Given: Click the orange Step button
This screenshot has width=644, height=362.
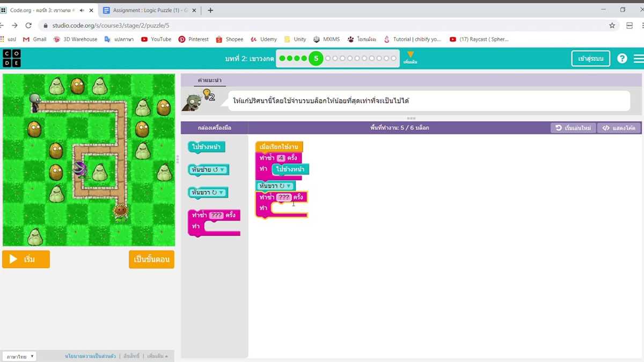Looking at the screenshot, I should [x=151, y=259].
